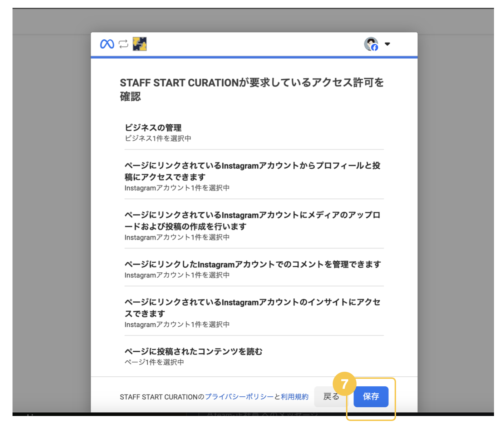Click ビジネス1件を選択中 text
The width and height of the screenshot is (504, 431).
tap(158, 138)
